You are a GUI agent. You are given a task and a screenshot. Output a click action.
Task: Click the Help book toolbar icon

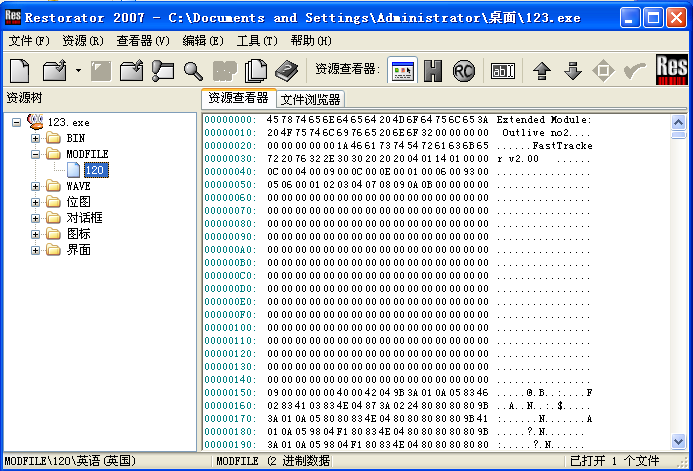pyautogui.click(x=286, y=71)
